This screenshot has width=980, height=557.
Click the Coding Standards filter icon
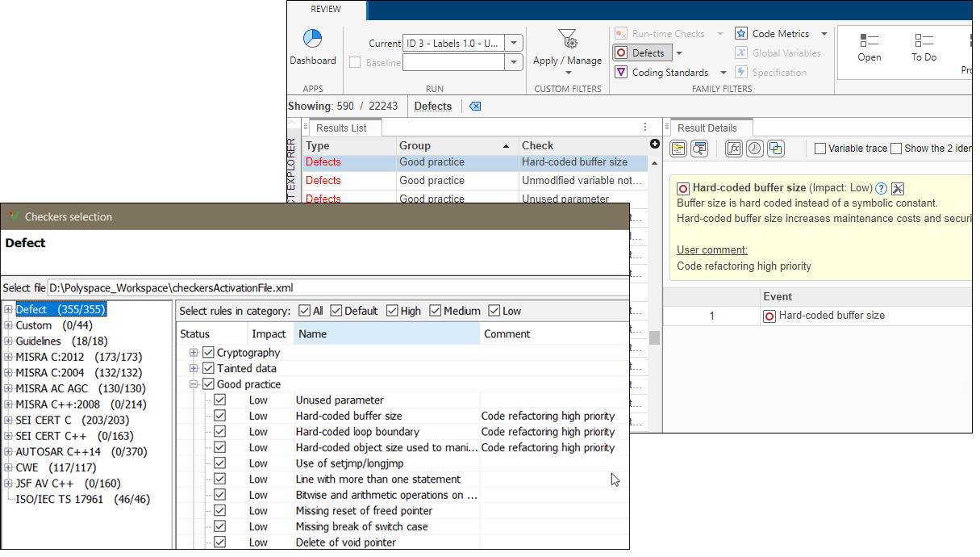620,73
